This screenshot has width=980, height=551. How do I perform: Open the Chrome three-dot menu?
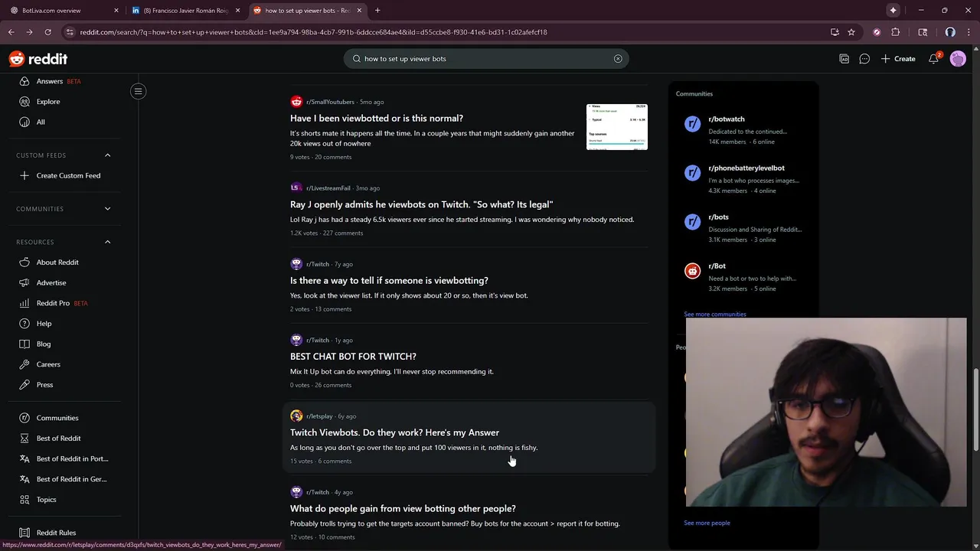point(969,32)
